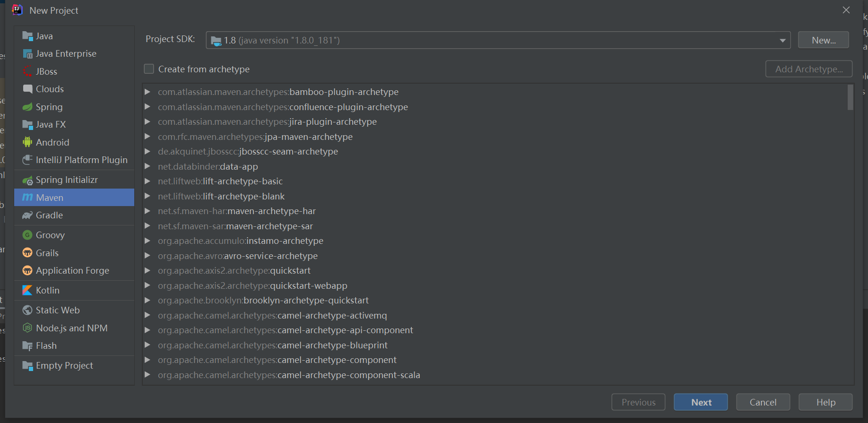Viewport: 868px width, 423px height.
Task: Select brooklyn-archetype-quickstart row
Action: click(495, 301)
